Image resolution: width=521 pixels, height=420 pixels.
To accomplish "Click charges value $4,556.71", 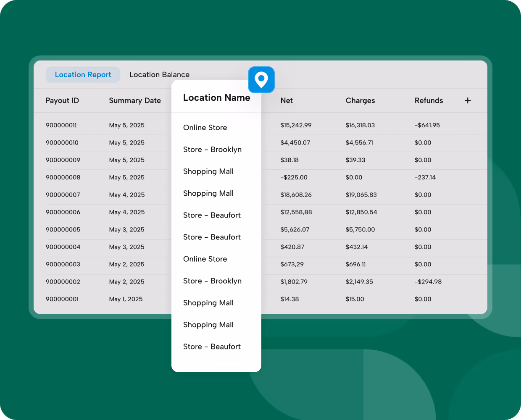I will pos(359,142).
